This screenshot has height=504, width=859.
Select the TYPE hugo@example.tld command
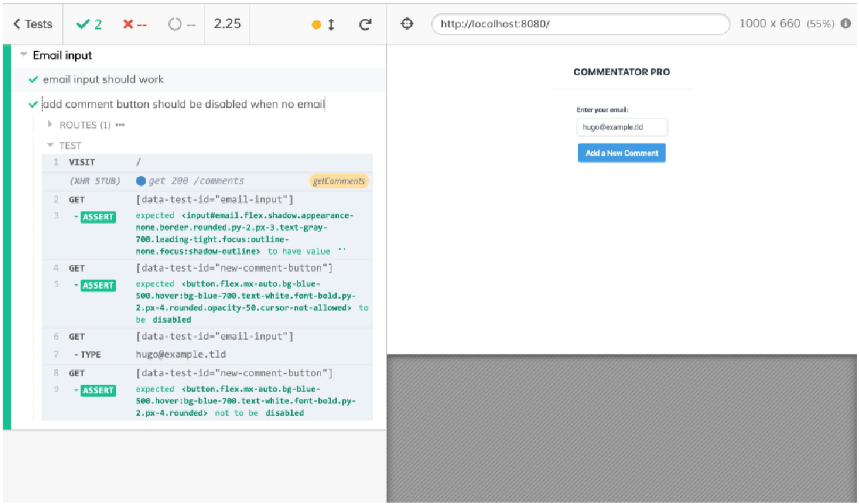(x=207, y=354)
